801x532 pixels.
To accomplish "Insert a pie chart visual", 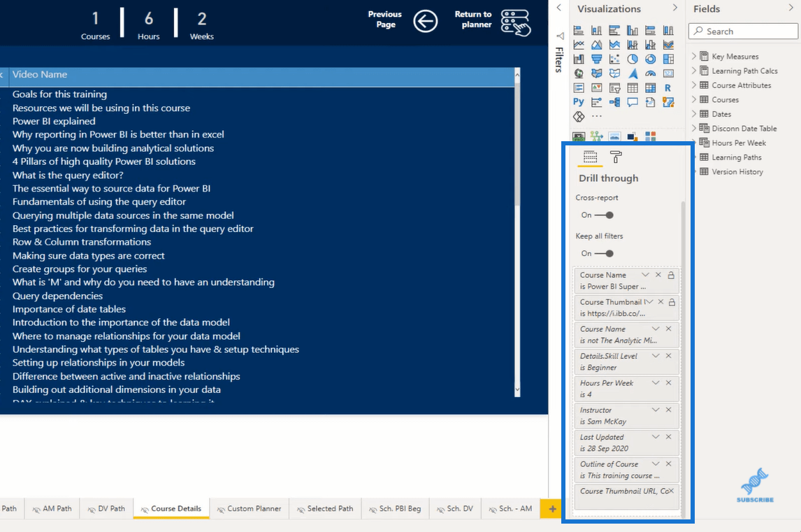I will 633,59.
